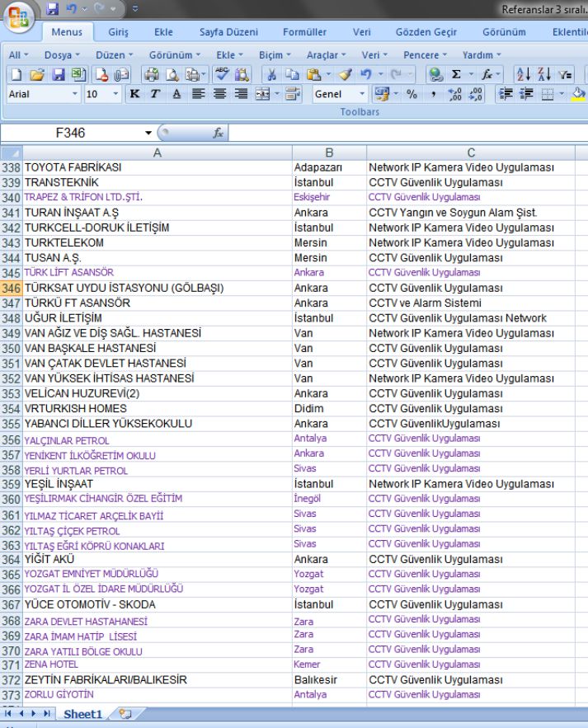Click the Name Box showing F346

coord(71,134)
